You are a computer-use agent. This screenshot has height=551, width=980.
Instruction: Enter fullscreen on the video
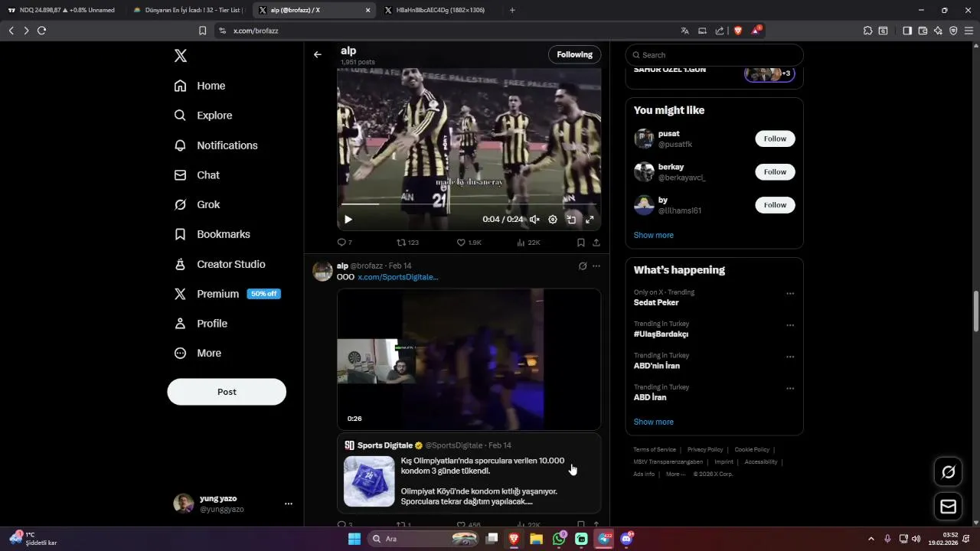click(590, 220)
